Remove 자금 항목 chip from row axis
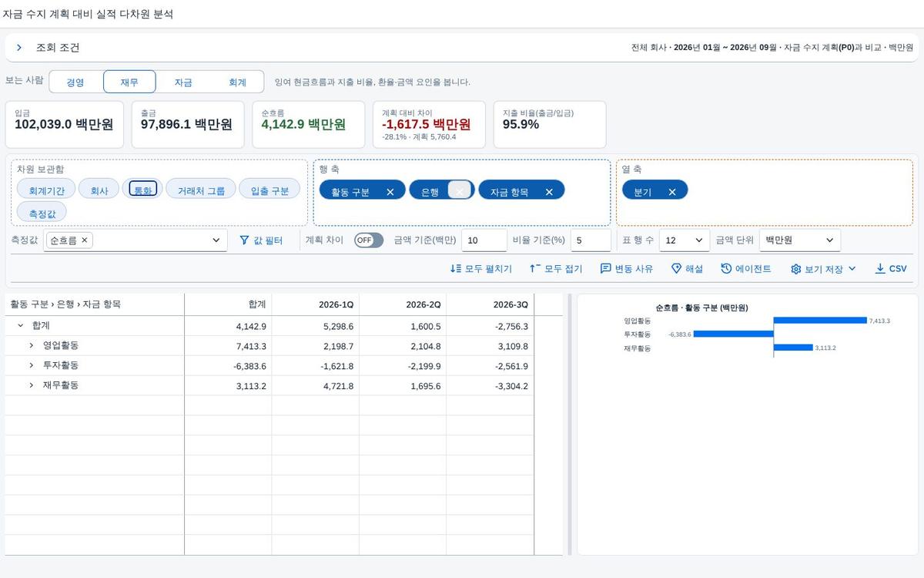The height and width of the screenshot is (578, 924). [549, 192]
